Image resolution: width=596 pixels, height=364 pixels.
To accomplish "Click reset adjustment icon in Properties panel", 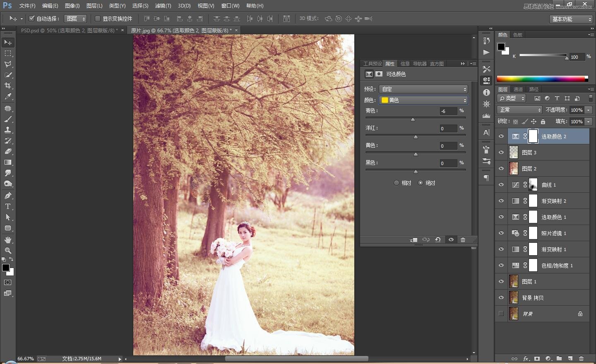I will [x=437, y=240].
